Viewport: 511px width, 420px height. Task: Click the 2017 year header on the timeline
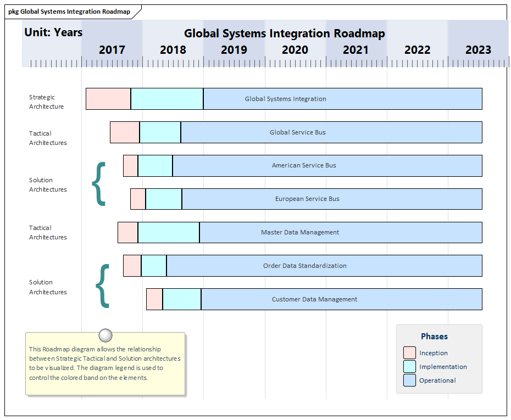tap(112, 50)
